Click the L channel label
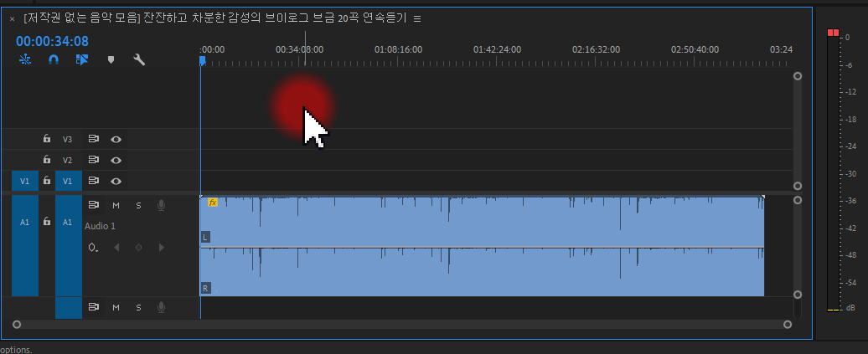 click(204, 238)
